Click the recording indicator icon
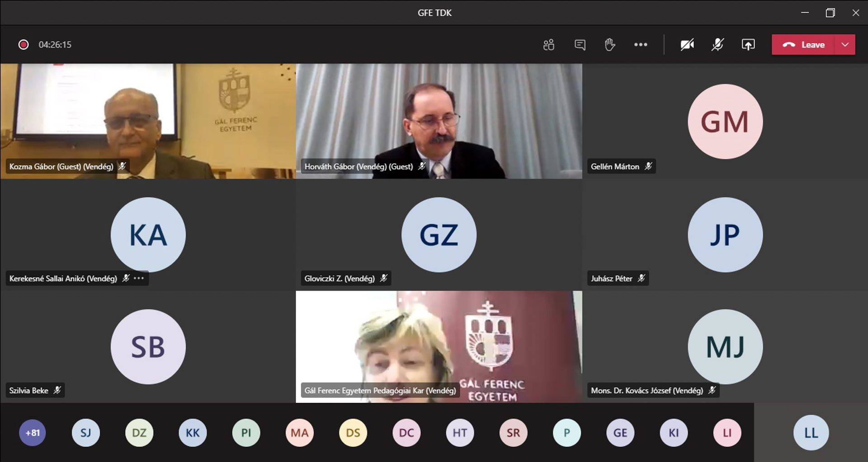The height and width of the screenshot is (462, 868). [24, 45]
